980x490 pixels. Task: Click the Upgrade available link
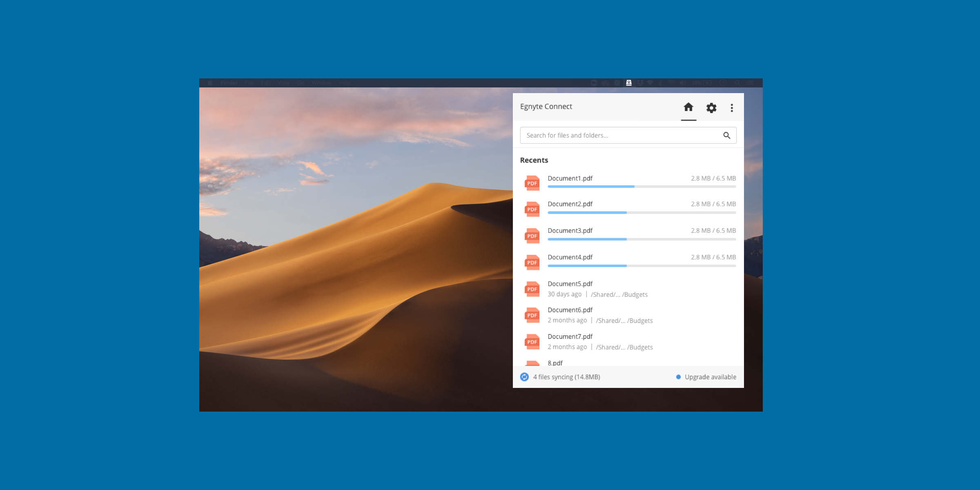tap(710, 377)
